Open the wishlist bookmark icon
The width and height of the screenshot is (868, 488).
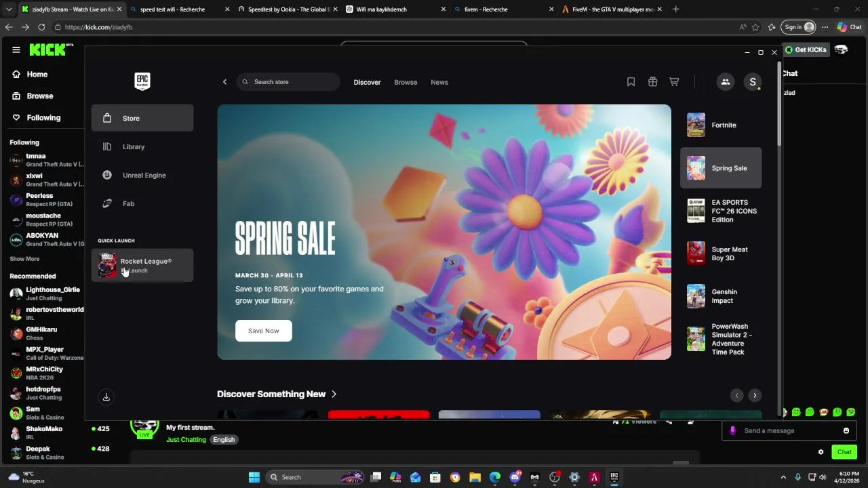[631, 82]
